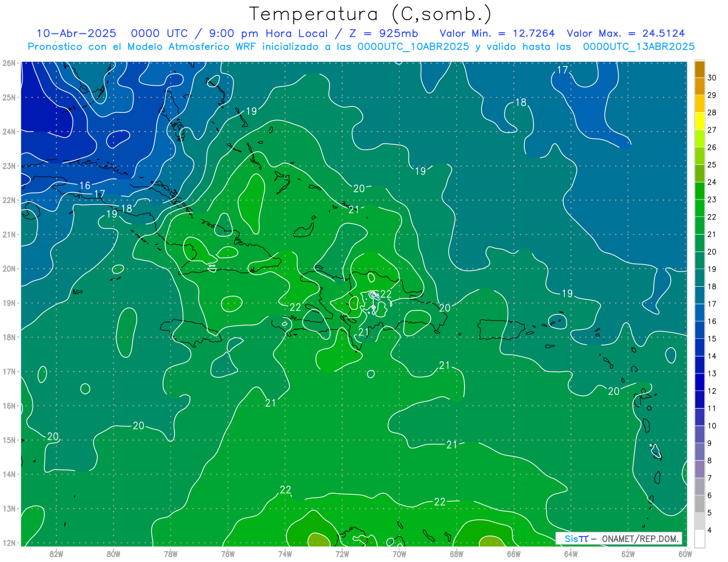Pick the white swatch below colorbar label 4
The height and width of the screenshot is (562, 728).
tap(700, 538)
